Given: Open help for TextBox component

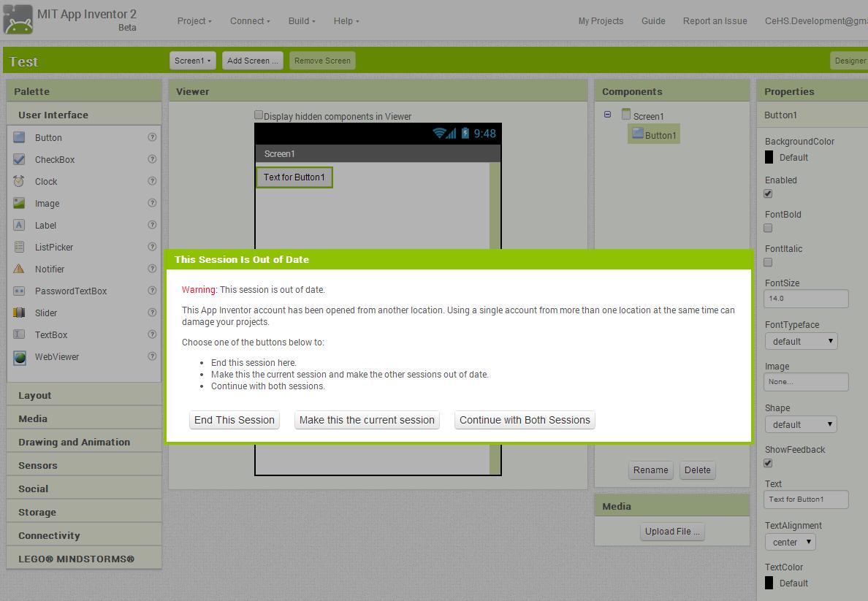Looking at the screenshot, I should (x=152, y=334).
